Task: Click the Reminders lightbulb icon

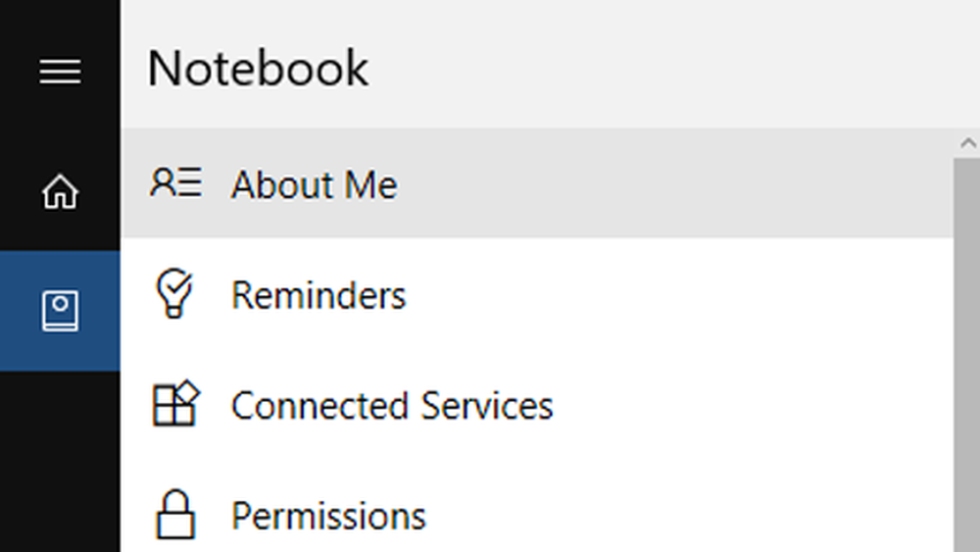Action: tap(174, 293)
